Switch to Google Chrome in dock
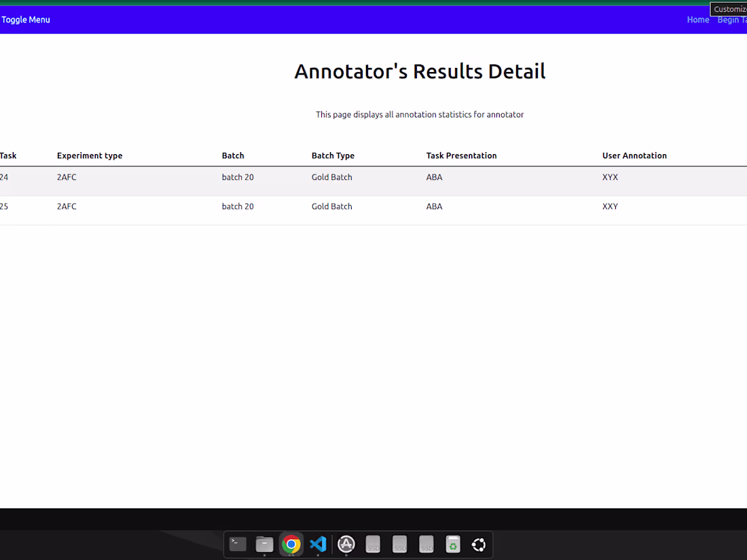The width and height of the screenshot is (747, 560). coord(291,544)
